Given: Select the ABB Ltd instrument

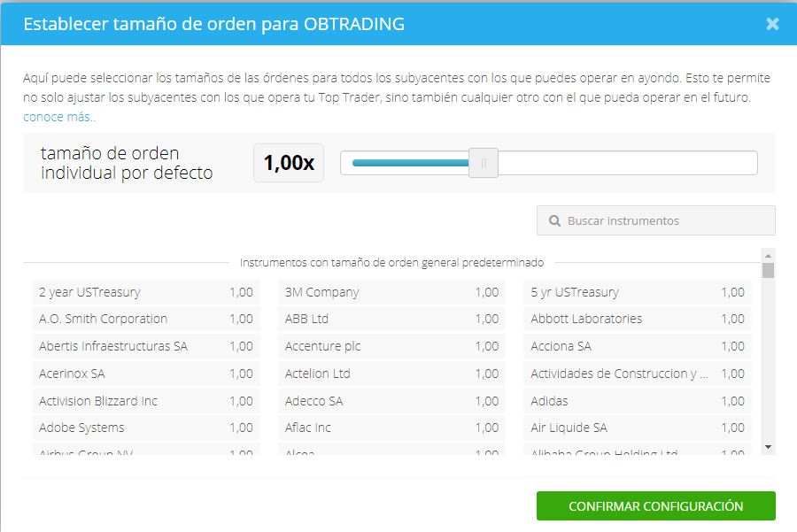Looking at the screenshot, I should click(391, 319).
